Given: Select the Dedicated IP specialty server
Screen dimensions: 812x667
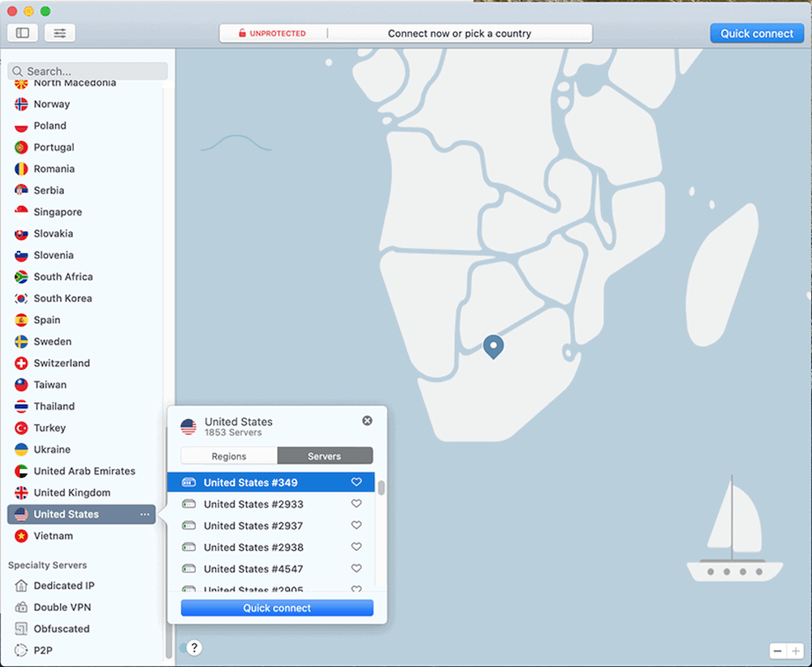Looking at the screenshot, I should point(63,586).
